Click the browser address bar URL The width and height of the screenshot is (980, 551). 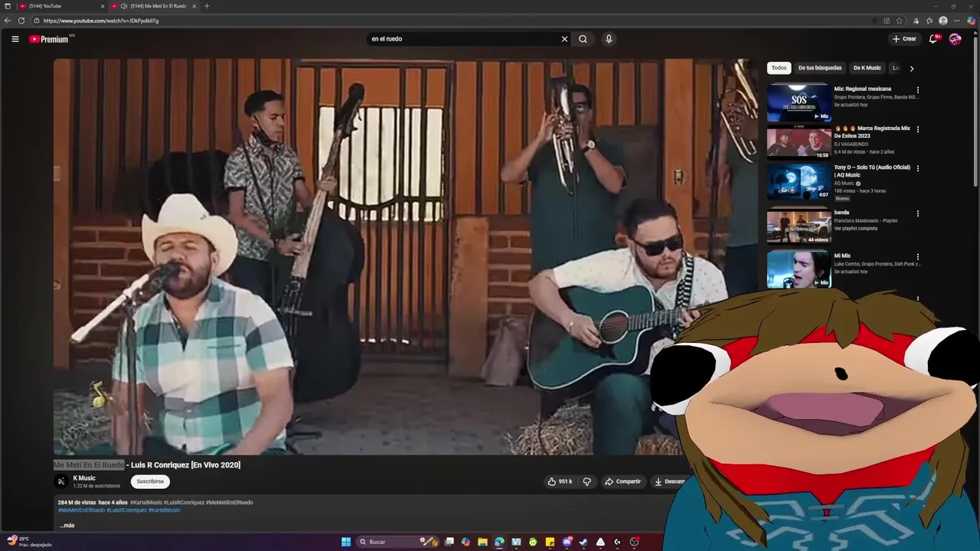click(x=101, y=21)
